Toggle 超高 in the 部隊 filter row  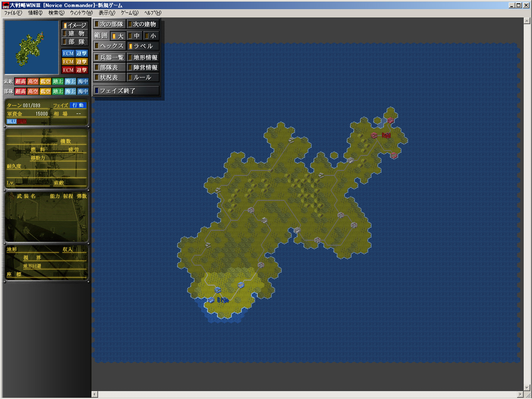(x=20, y=91)
